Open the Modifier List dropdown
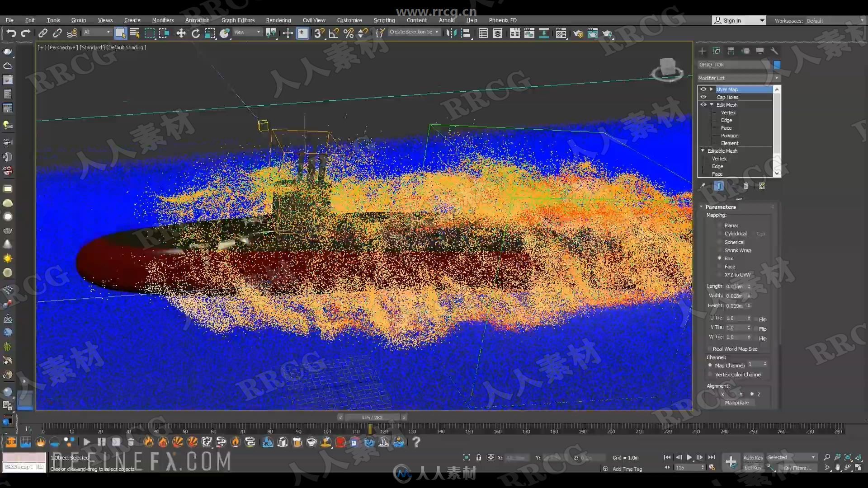The image size is (868, 488). [x=738, y=77]
